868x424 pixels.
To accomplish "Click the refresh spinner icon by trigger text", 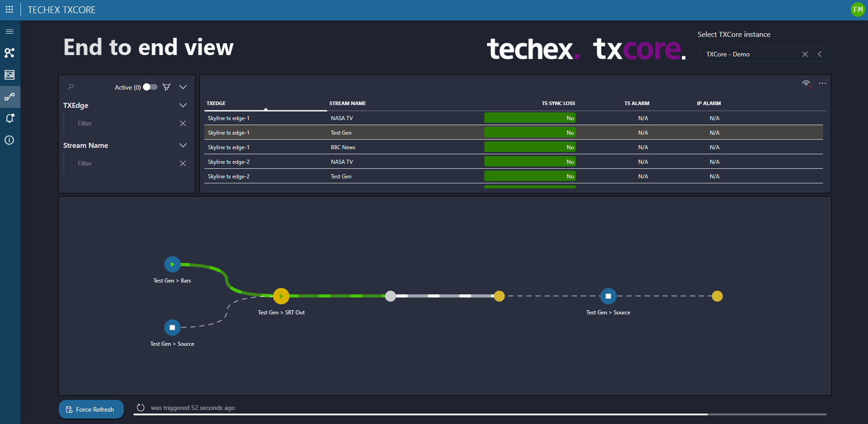I will pyautogui.click(x=141, y=408).
